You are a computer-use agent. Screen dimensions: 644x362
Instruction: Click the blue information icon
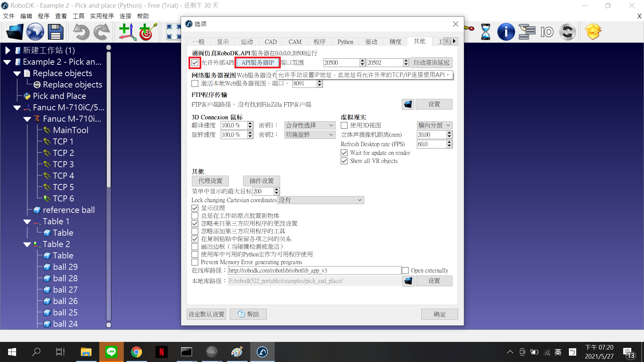click(x=506, y=32)
